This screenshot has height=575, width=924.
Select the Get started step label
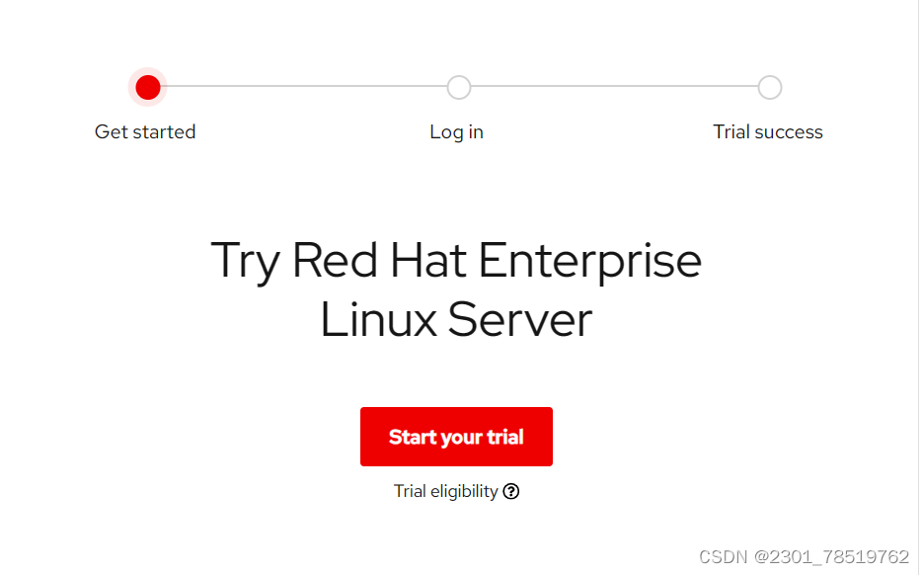click(145, 131)
